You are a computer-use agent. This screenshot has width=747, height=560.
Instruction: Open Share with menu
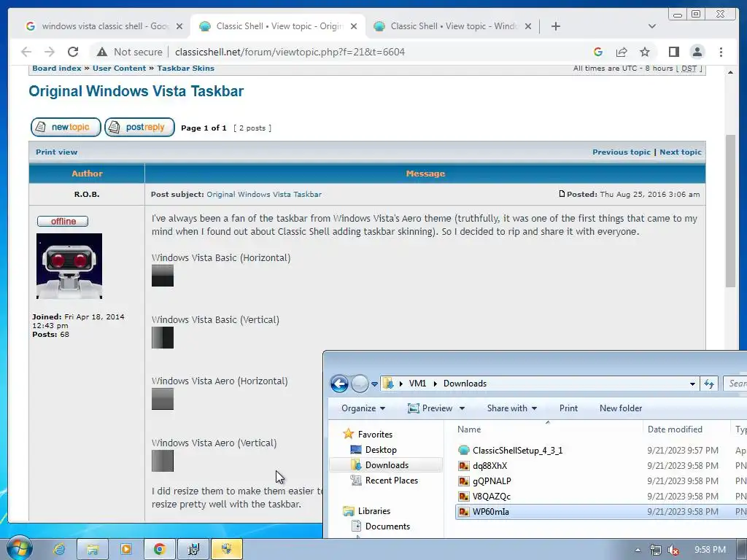click(511, 408)
